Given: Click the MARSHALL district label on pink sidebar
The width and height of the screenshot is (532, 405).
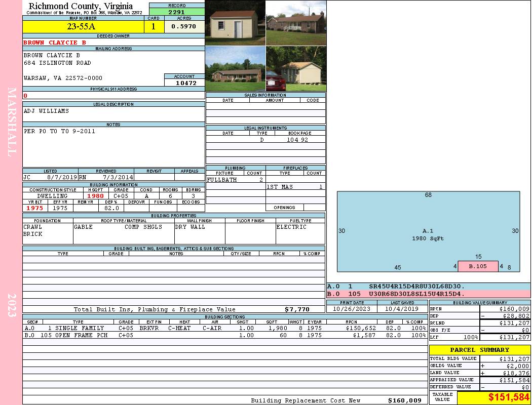Looking at the screenshot, I should pyautogui.click(x=12, y=122).
